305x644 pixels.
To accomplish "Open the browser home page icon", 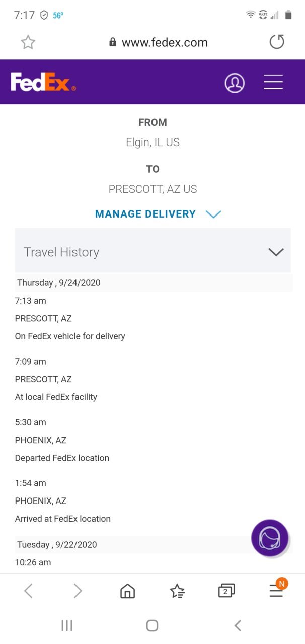I will click(128, 591).
